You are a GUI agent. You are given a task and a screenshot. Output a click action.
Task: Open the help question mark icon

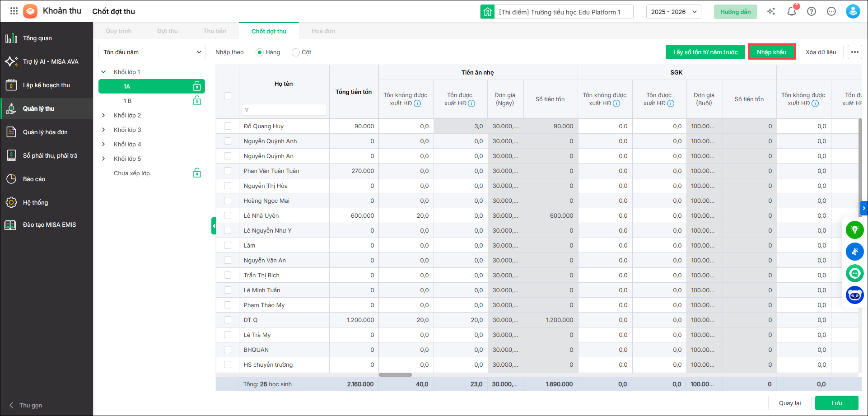coord(812,12)
